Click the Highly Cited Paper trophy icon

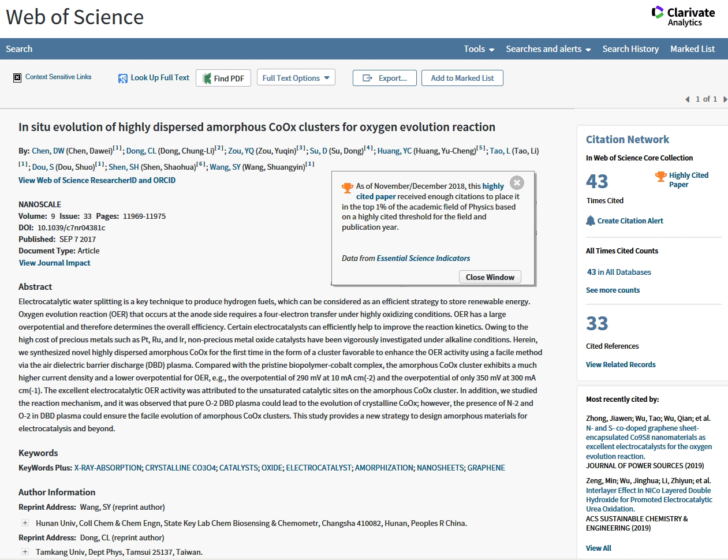(x=660, y=177)
